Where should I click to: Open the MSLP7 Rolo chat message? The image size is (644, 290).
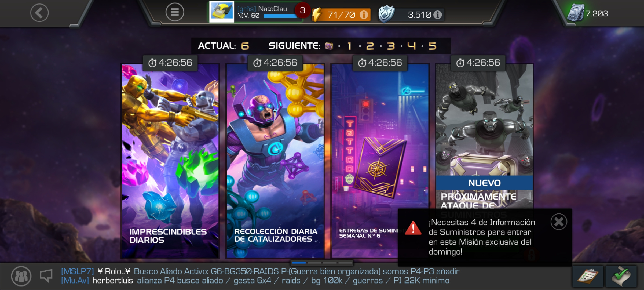click(x=260, y=271)
